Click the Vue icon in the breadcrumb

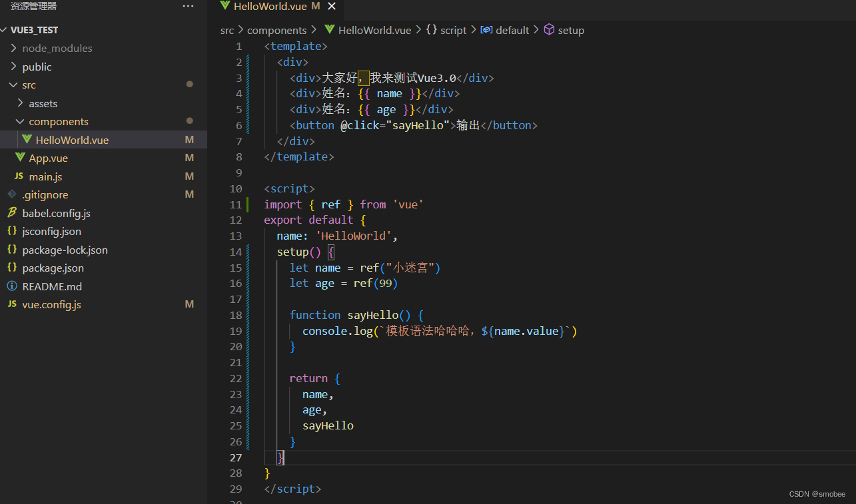point(329,30)
